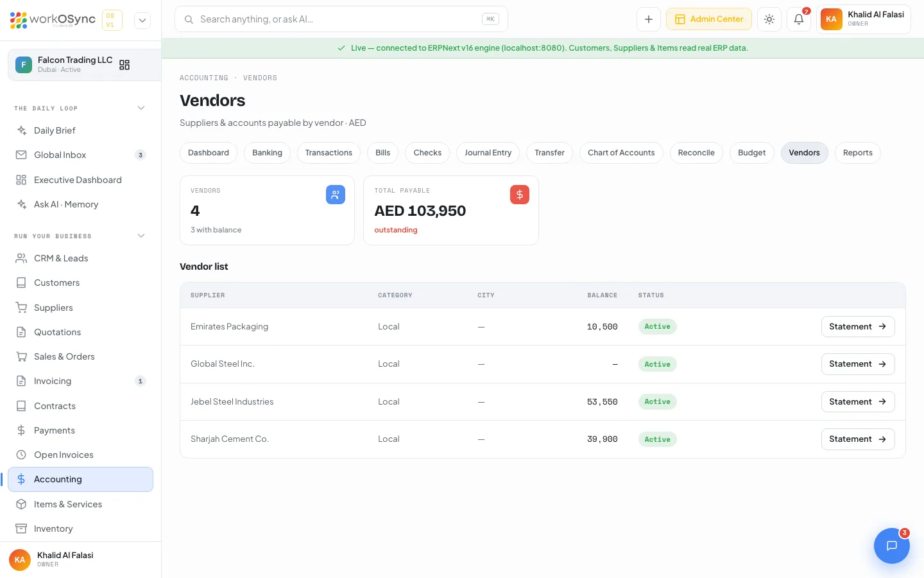This screenshot has height=578, width=924.
Task: Click Khalid Al Falasi sidebar footer profile
Action: [x=80, y=559]
